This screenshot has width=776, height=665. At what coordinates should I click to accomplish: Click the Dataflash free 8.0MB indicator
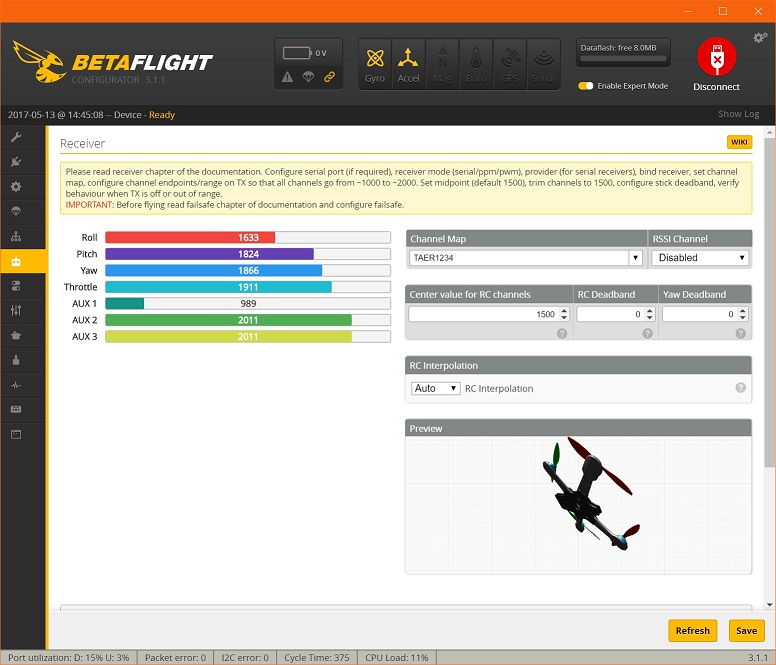point(623,53)
